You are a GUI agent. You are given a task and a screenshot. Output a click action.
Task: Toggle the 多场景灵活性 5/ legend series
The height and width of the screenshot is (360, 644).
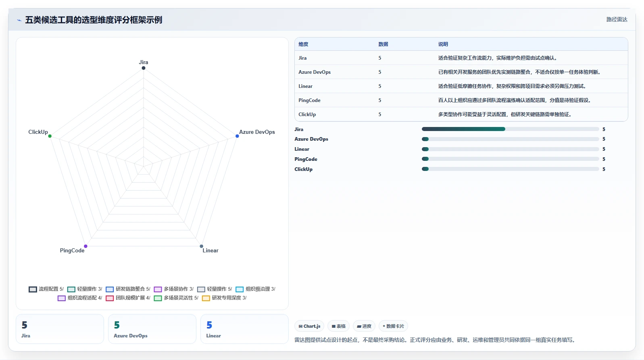(x=176, y=298)
